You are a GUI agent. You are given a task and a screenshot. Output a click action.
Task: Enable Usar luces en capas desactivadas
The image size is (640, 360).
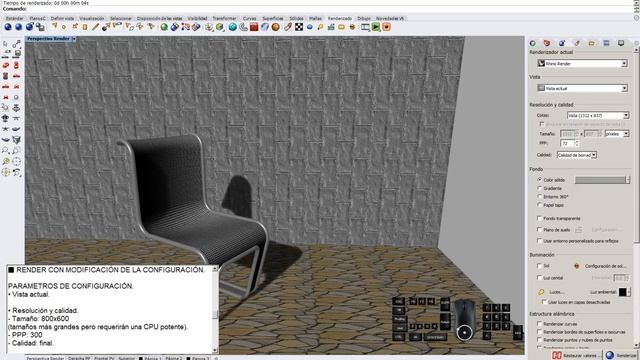[544, 302]
